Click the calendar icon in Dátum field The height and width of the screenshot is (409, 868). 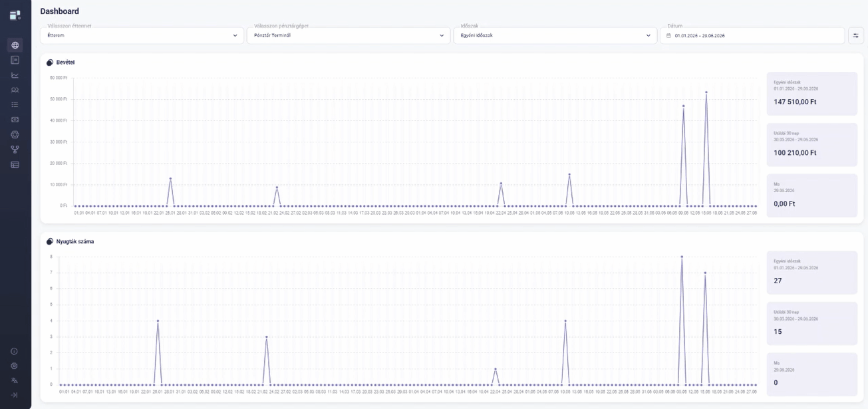pyautogui.click(x=668, y=36)
